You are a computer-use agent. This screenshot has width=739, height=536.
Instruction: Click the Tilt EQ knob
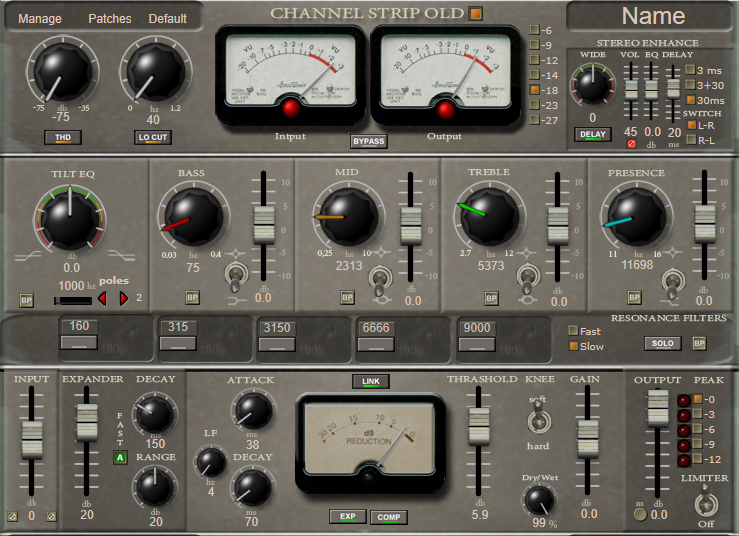pos(70,220)
